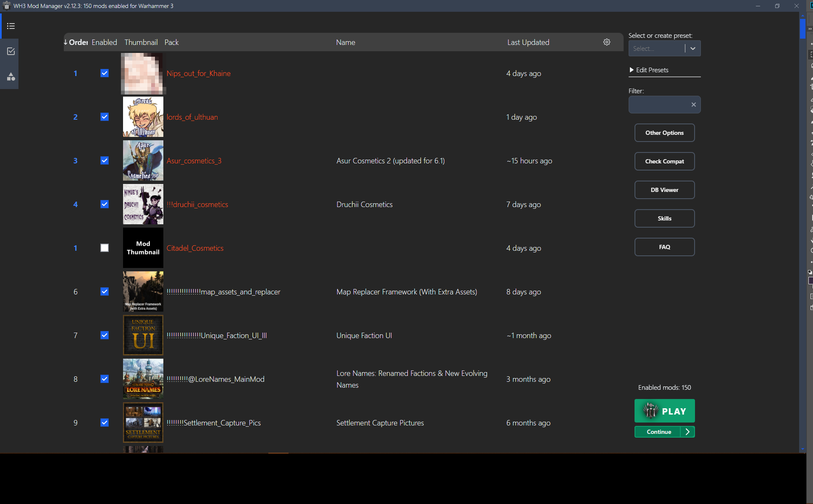Viewport: 813px width, 504px height.
Task: Disable the Nips_out_for_Khaine mod checkbox
Action: 105,73
